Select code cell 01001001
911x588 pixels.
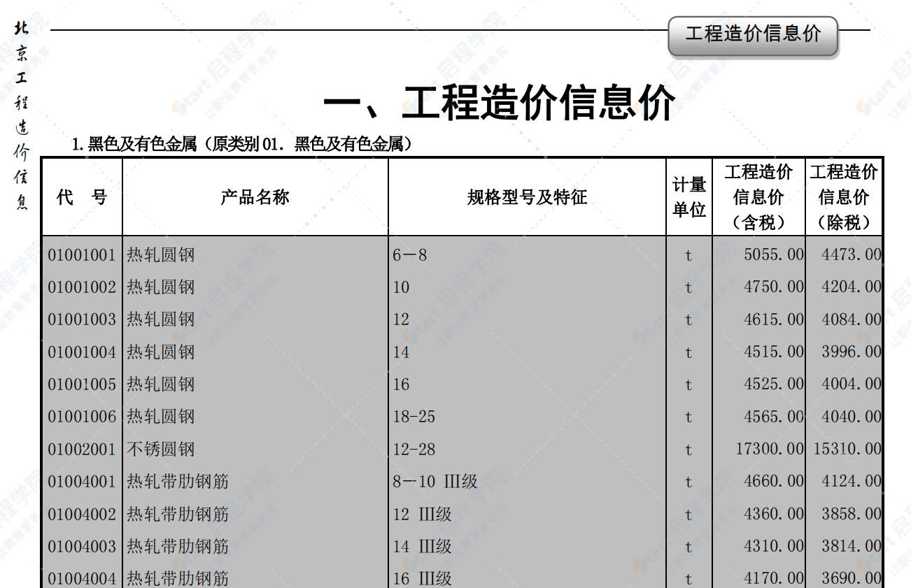click(82, 255)
